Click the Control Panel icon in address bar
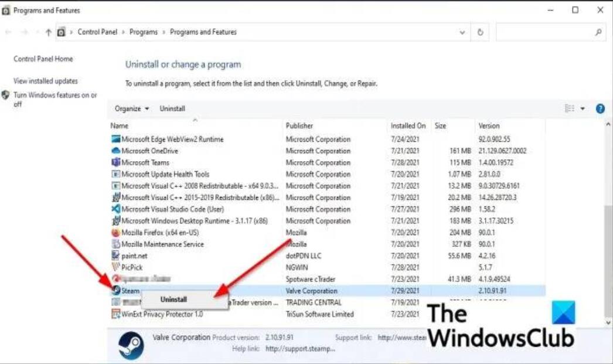 (61, 32)
